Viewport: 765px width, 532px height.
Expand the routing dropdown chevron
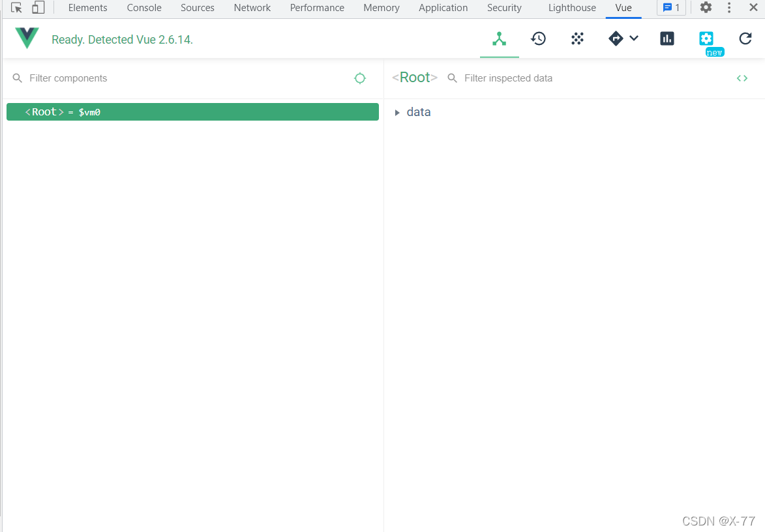click(x=634, y=38)
